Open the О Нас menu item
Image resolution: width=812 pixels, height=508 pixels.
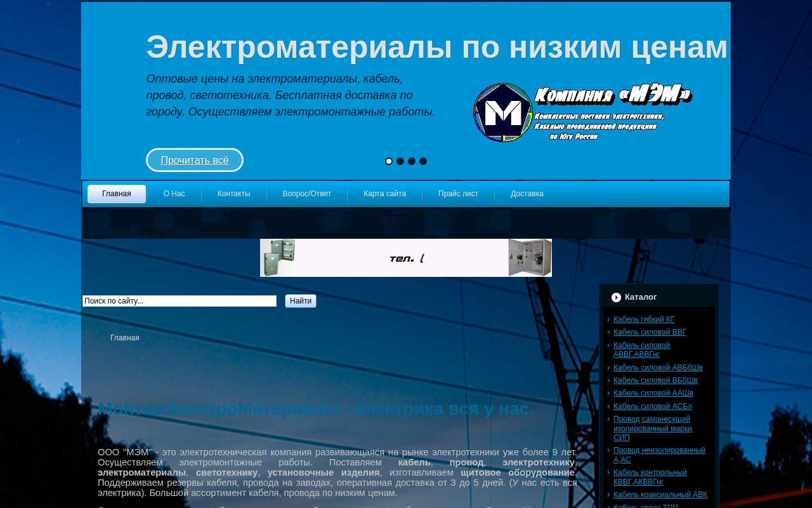coord(174,194)
